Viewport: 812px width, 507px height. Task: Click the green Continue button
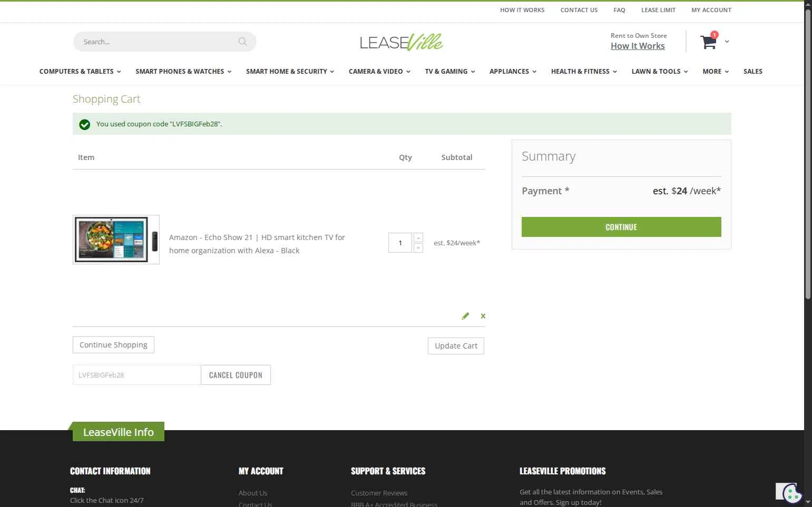[621, 227]
